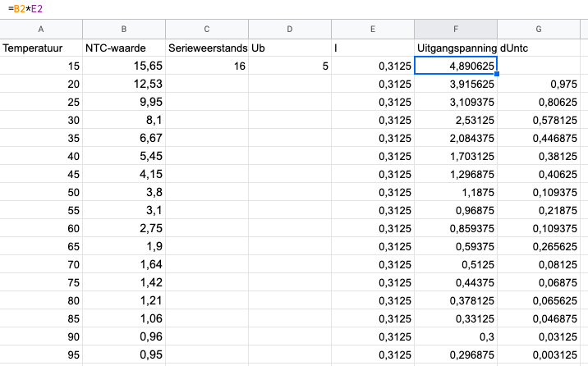Select the cell containing 15,65
The height and width of the screenshot is (366, 588).
(x=124, y=66)
